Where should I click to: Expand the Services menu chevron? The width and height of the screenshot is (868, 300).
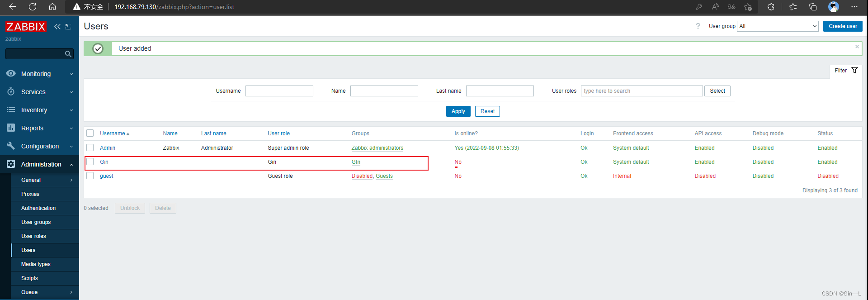point(71,92)
